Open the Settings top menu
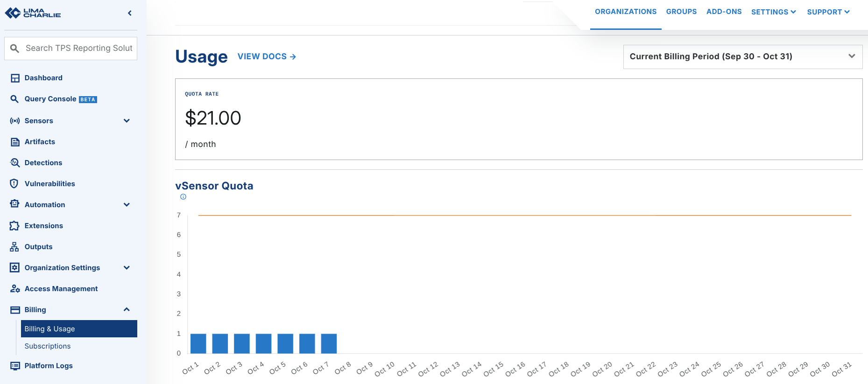Screen dimensions: 868x384 pyautogui.click(x=773, y=12)
